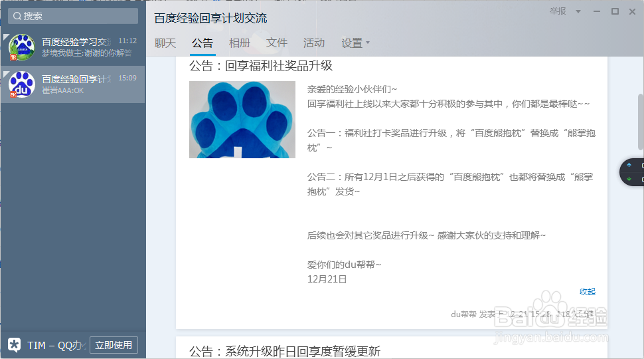This screenshot has width=644, height=359.
Task: Click the 12月21日 date line
Action: click(x=327, y=279)
